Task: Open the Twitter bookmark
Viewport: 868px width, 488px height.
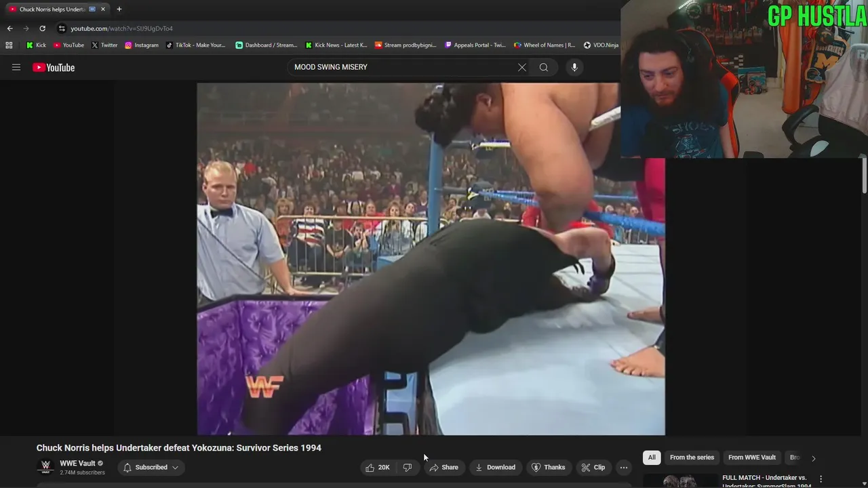Action: click(x=104, y=45)
